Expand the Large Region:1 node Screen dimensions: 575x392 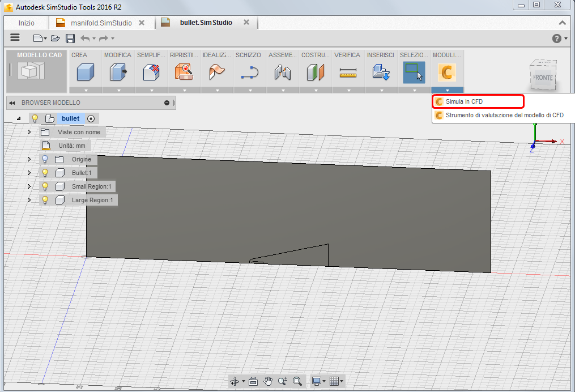[29, 200]
